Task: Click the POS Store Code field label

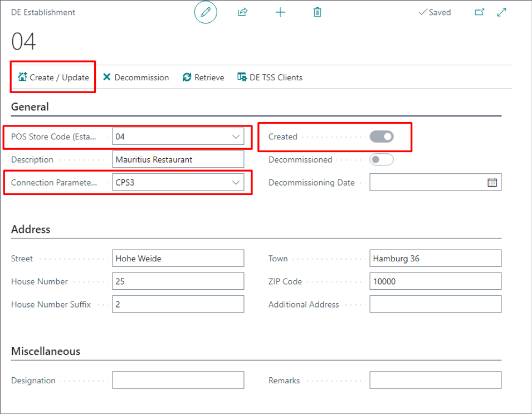Action: (x=53, y=137)
